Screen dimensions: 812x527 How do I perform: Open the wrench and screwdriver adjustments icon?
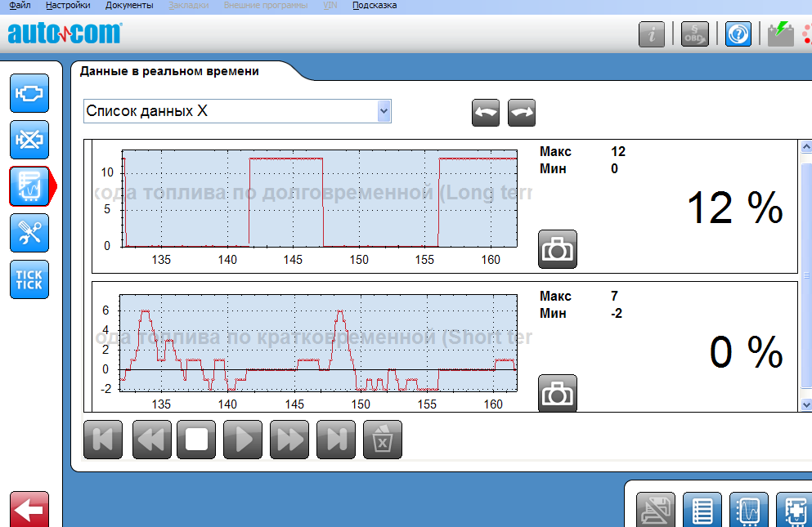coord(29,233)
